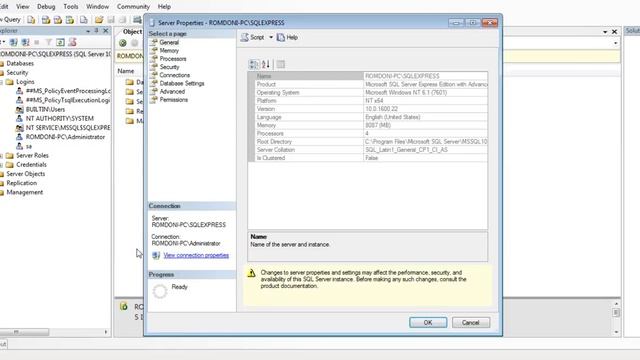Viewport: 640px width, 360px height.
Task: Open the Tools menu
Action: pos(71,7)
